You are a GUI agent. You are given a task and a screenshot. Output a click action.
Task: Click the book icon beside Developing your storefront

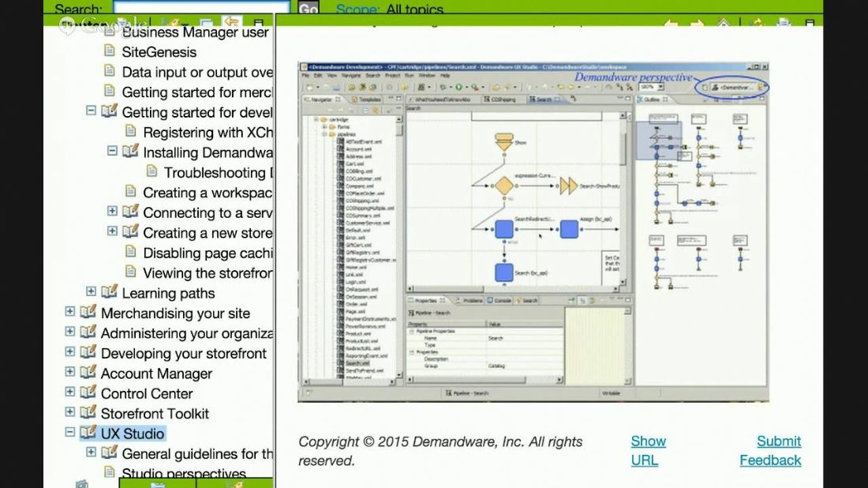[x=88, y=352]
